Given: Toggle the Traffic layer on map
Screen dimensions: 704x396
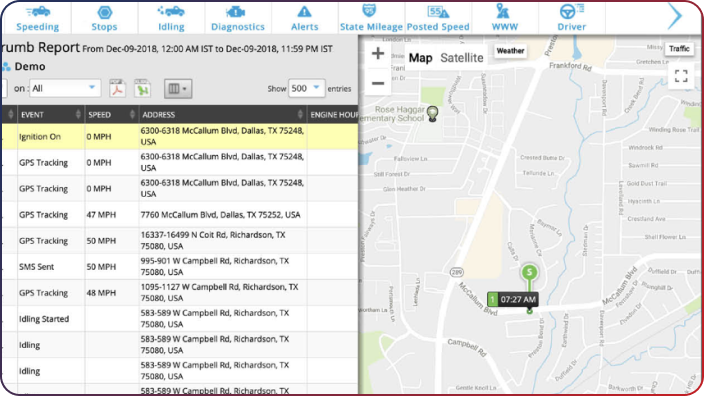Looking at the screenshot, I should (679, 48).
